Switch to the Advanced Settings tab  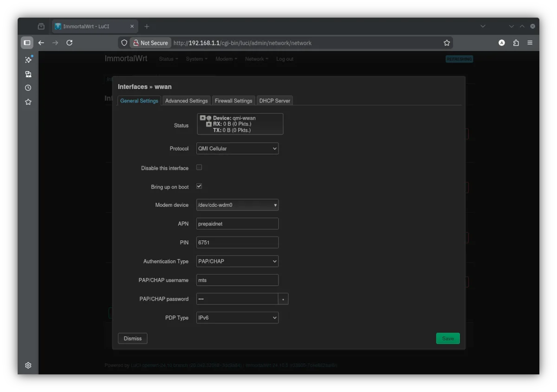pos(186,101)
